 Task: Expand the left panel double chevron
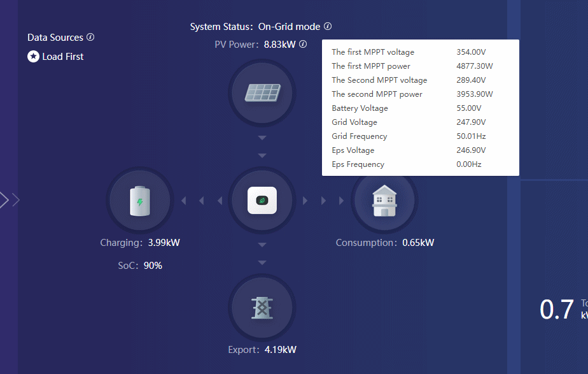[x=9, y=200]
